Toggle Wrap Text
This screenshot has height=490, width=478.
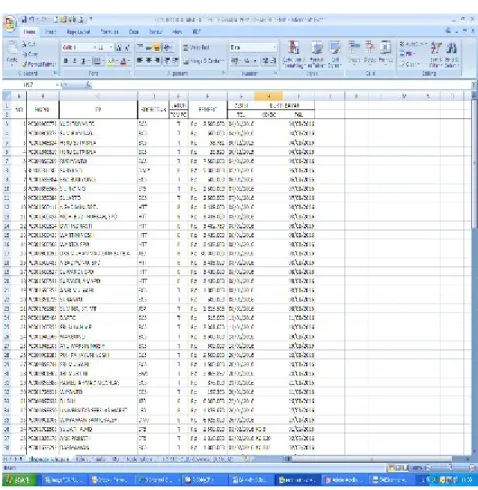click(197, 48)
